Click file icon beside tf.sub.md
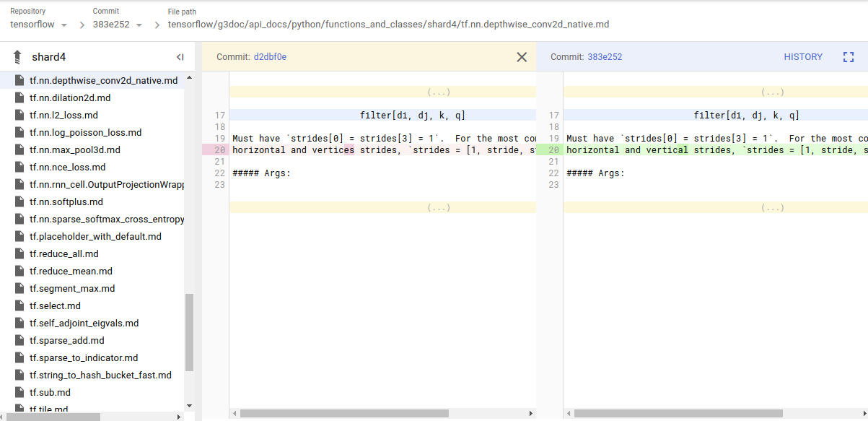This screenshot has height=421, width=868. [x=19, y=392]
